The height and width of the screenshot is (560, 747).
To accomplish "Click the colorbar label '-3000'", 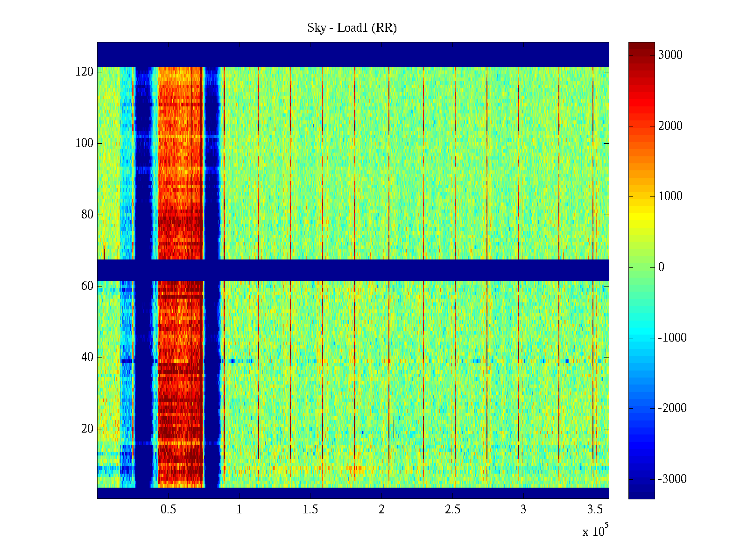I will tap(672, 479).
